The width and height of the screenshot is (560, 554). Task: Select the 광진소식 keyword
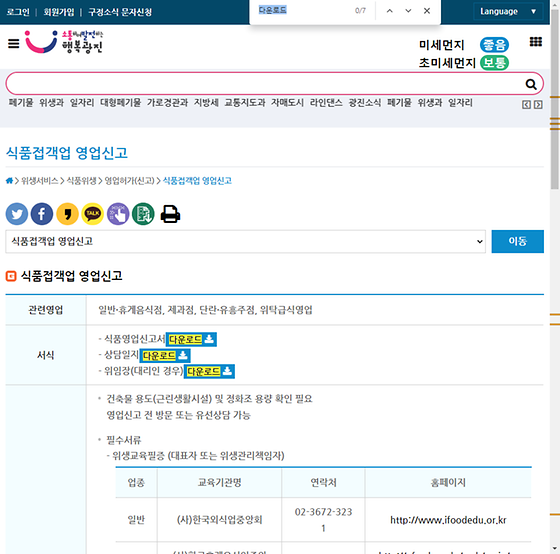click(365, 103)
